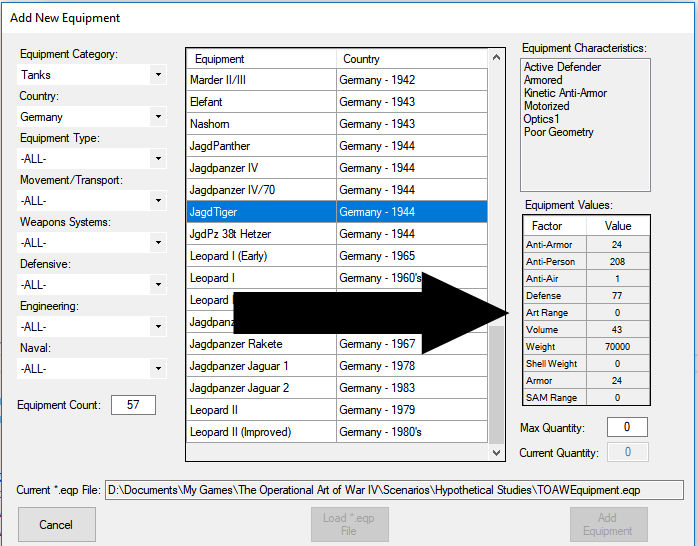Expand the Defensive dropdown

point(92,285)
